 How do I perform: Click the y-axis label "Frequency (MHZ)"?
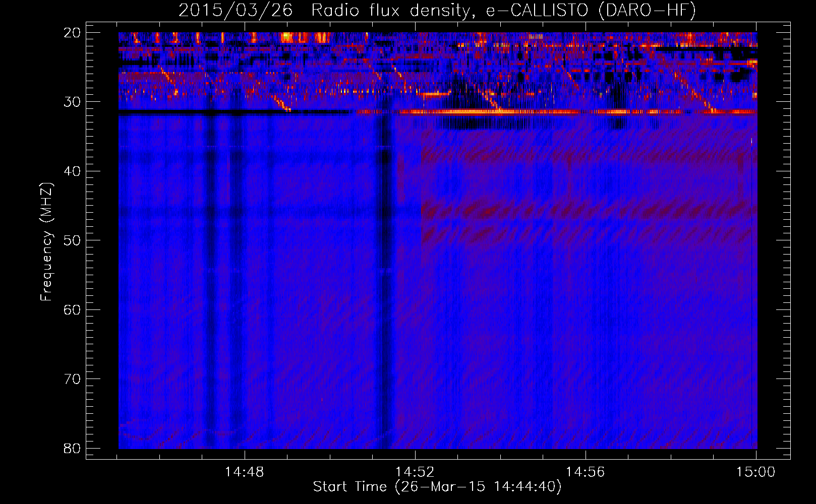[46, 242]
